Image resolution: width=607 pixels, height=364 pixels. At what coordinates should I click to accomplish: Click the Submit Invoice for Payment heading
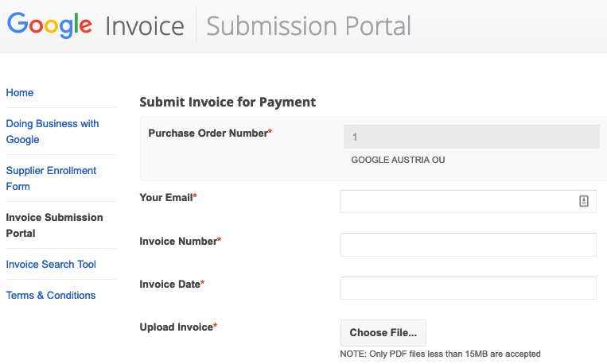pos(228,102)
